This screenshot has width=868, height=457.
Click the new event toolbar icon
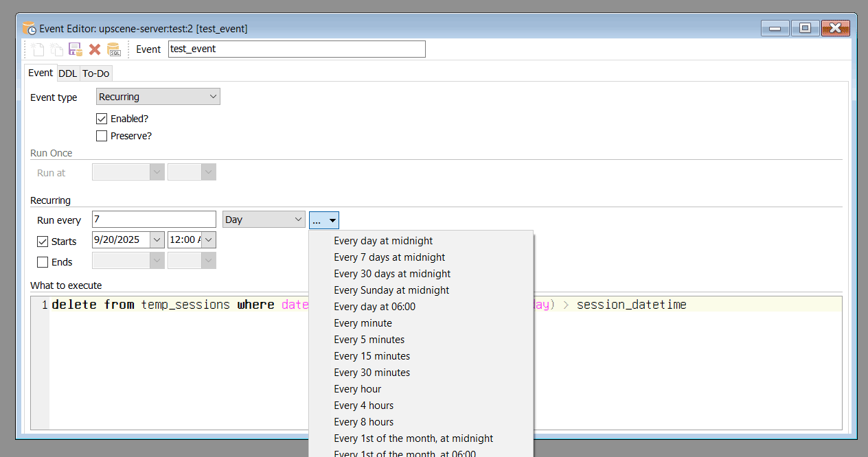pos(38,49)
